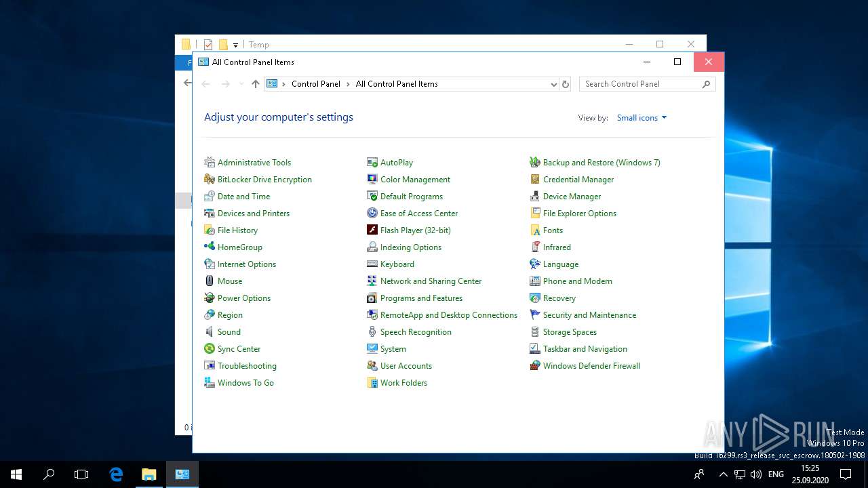
Task: Open Devices and Printers icon
Action: (210, 213)
